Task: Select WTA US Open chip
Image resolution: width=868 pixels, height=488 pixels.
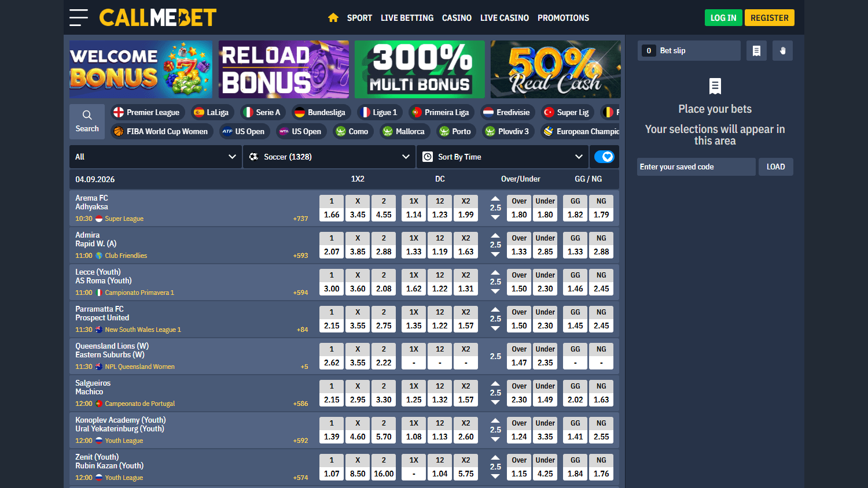Action: tap(301, 131)
